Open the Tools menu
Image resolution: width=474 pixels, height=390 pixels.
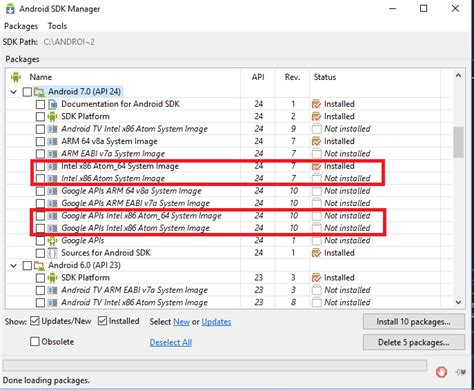tap(57, 26)
